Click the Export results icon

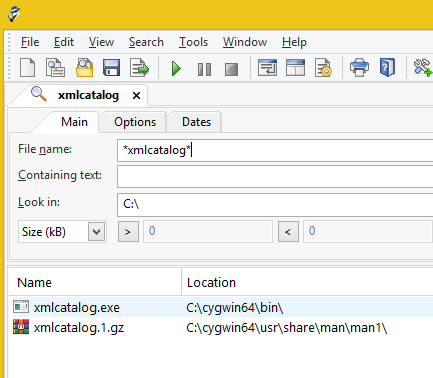point(139,68)
